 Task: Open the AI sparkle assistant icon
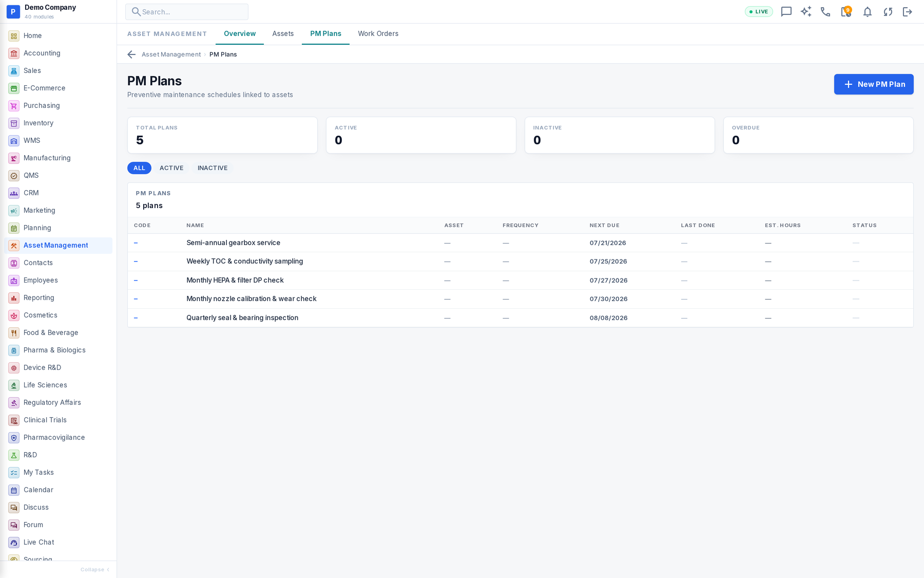[806, 12]
